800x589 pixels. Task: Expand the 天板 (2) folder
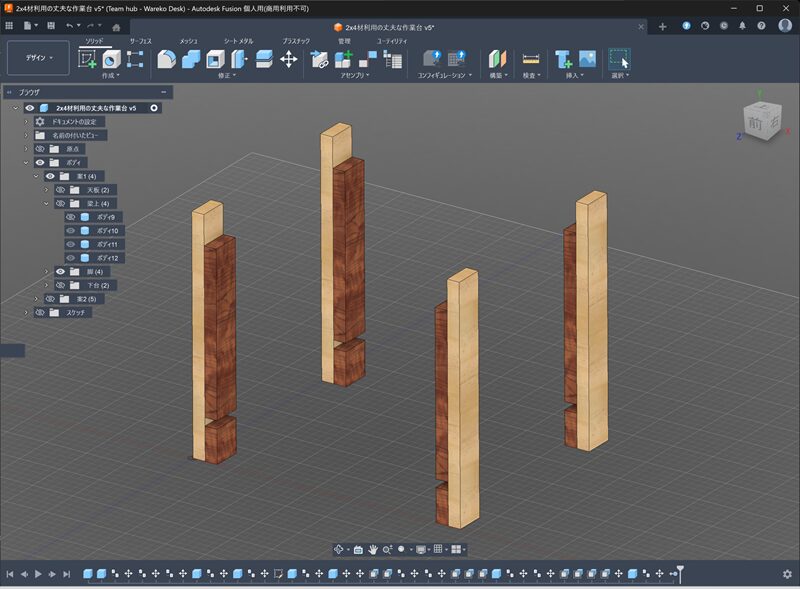click(46, 190)
